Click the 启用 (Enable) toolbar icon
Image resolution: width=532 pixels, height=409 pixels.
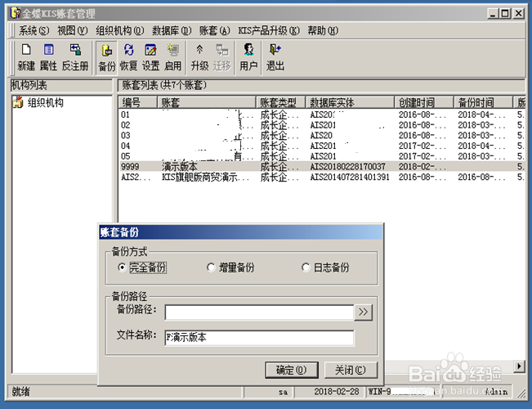click(172, 57)
